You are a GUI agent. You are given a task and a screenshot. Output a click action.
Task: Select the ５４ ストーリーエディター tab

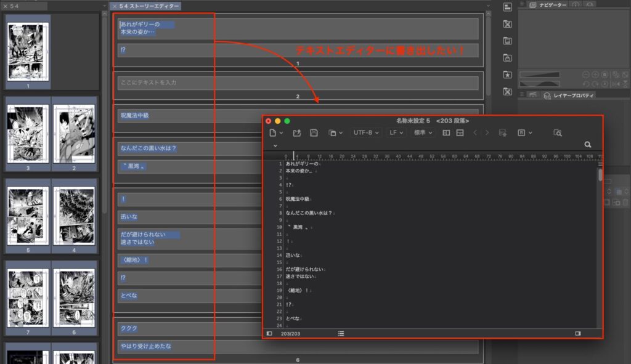coord(149,6)
